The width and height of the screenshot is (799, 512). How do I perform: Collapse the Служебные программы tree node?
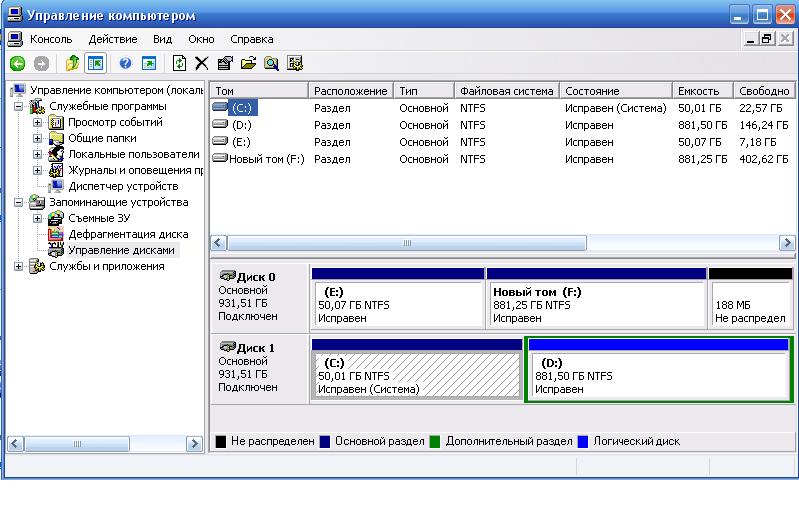21,106
